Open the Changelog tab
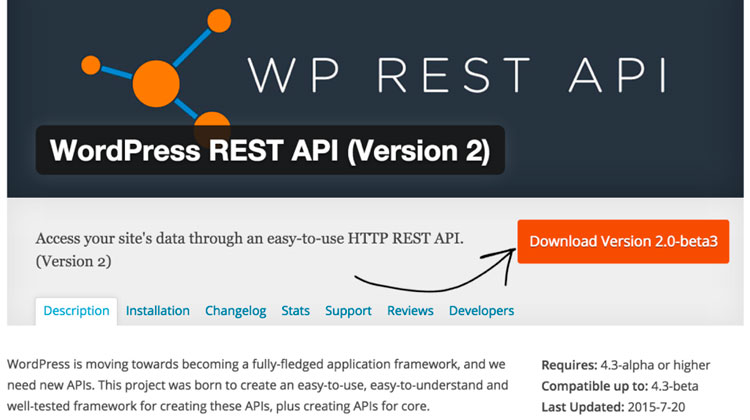The height and width of the screenshot is (420, 750). (235, 311)
